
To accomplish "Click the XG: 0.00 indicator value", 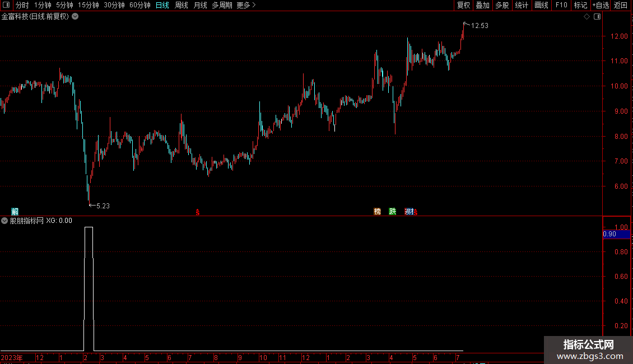I will (59, 221).
